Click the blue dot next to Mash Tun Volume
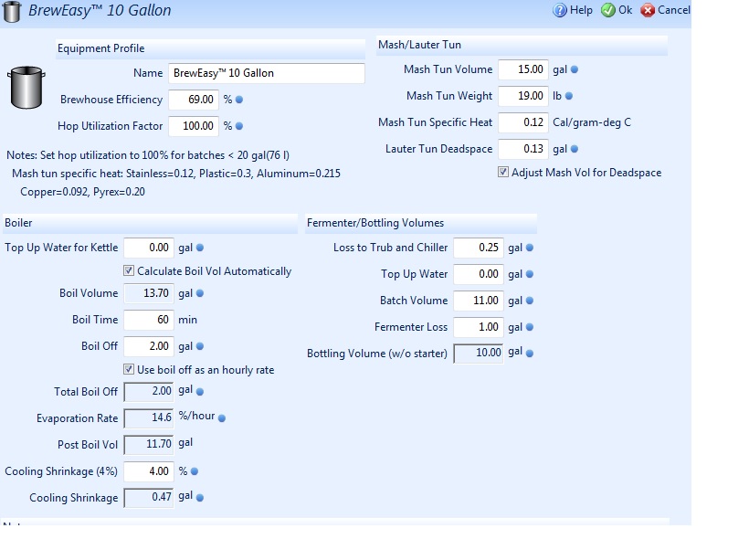The width and height of the screenshot is (749, 560). pos(575,69)
